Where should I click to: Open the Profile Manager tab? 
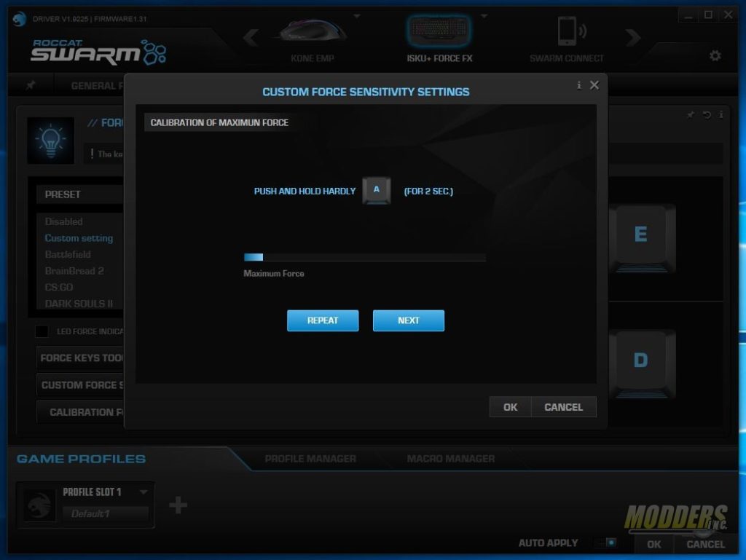310,459
